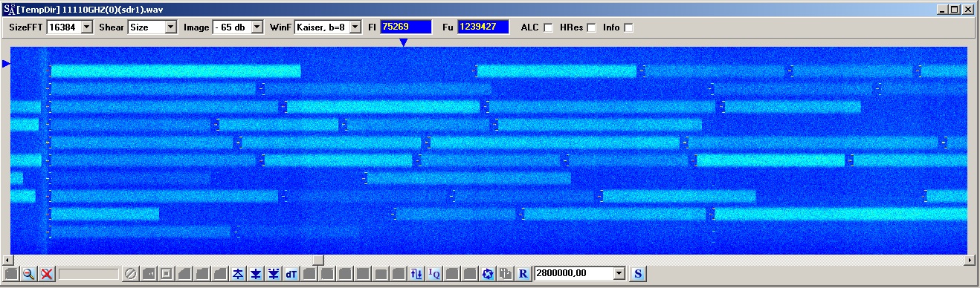Screen dimensions: 980x288
Task: Enable the ALC checkbox
Action: [x=548, y=27]
